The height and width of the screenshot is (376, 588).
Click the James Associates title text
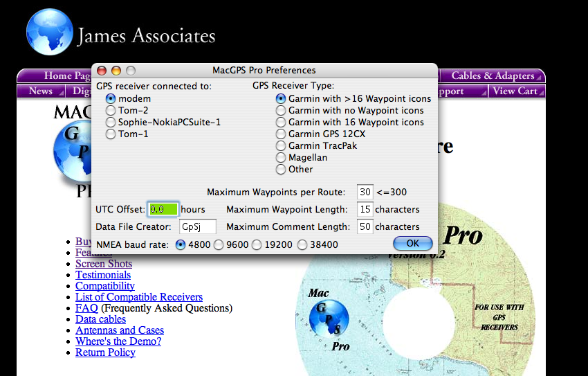point(146,35)
